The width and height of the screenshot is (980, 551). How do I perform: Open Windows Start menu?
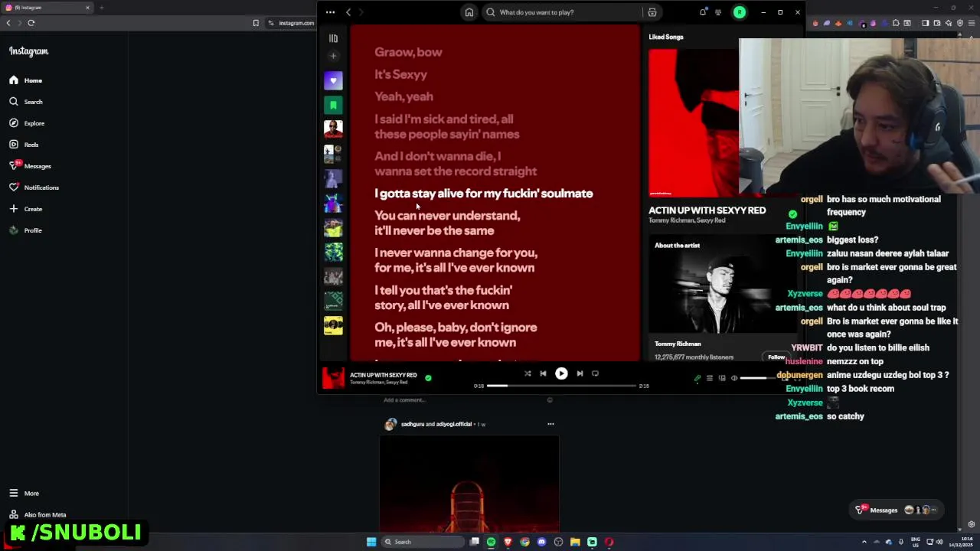(x=371, y=542)
